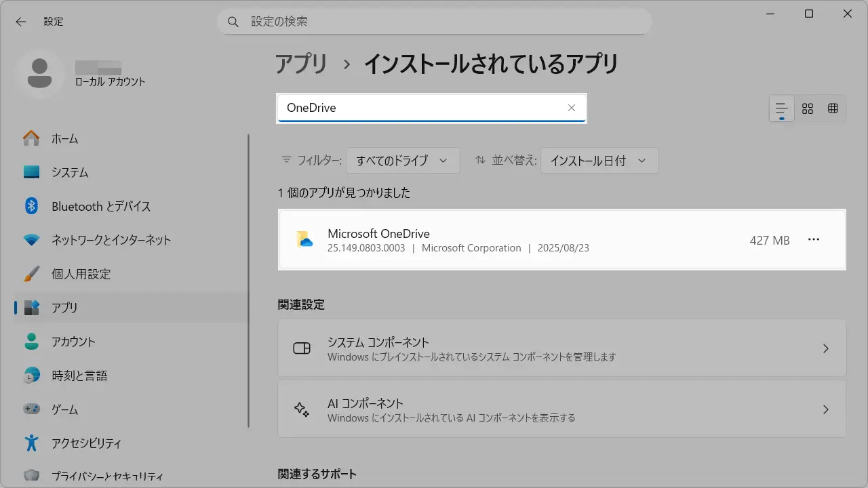Switch to table view layout

(x=833, y=108)
